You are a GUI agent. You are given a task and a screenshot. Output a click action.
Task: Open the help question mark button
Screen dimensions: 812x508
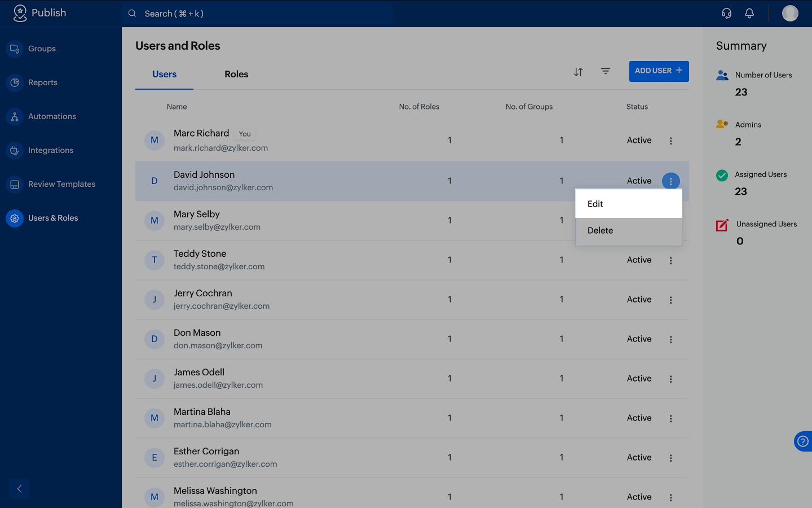(803, 441)
